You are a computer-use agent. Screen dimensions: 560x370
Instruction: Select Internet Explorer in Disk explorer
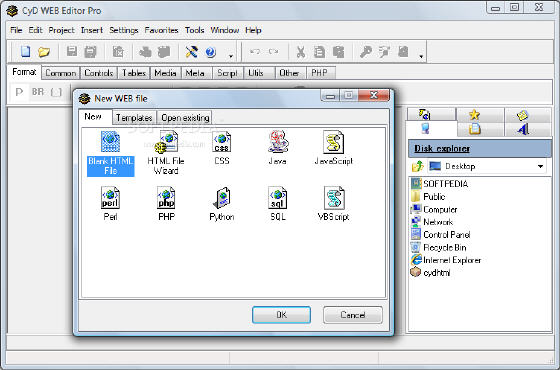tap(452, 260)
